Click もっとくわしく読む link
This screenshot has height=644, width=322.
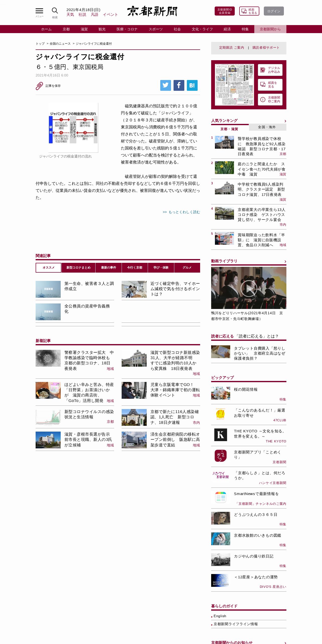coord(181,212)
